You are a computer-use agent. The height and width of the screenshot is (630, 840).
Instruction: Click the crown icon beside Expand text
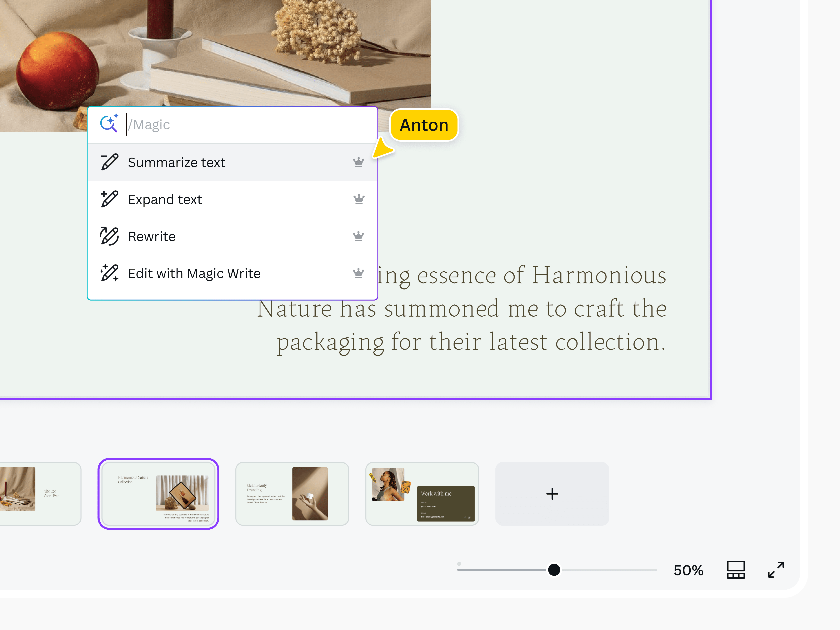coord(359,199)
